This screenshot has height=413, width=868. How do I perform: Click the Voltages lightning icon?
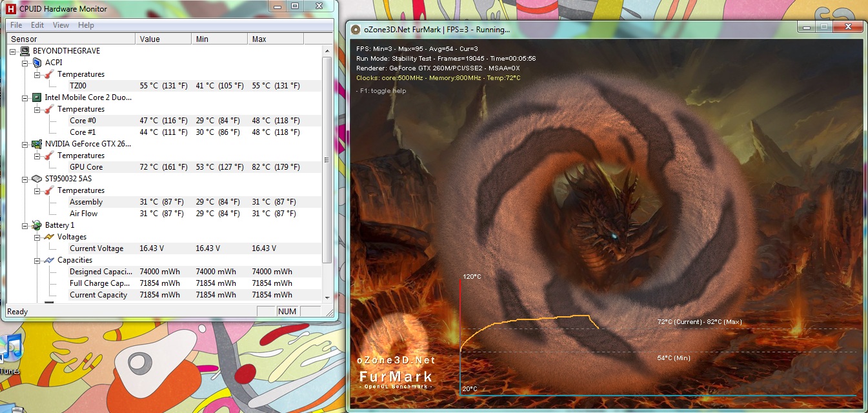(x=49, y=237)
